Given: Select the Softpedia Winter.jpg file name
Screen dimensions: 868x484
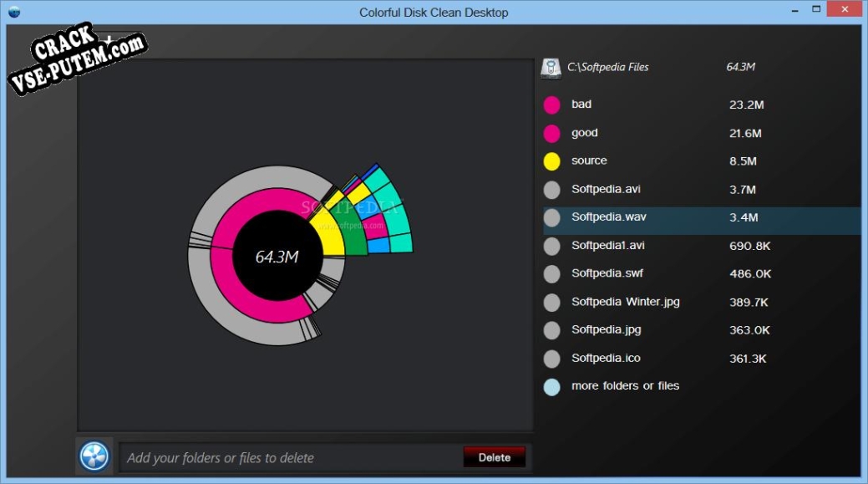Looking at the screenshot, I should 626,302.
